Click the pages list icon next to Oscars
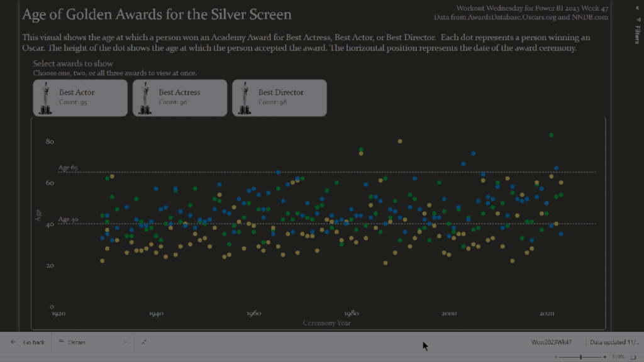 click(62, 341)
